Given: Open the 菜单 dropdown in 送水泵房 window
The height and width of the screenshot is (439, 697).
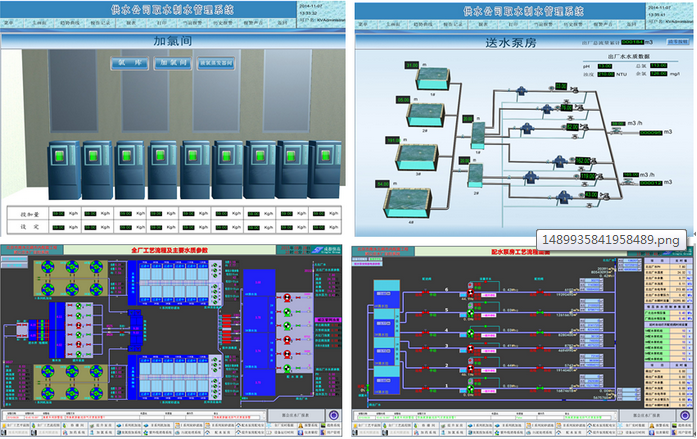Looking at the screenshot, I should pos(361,23).
